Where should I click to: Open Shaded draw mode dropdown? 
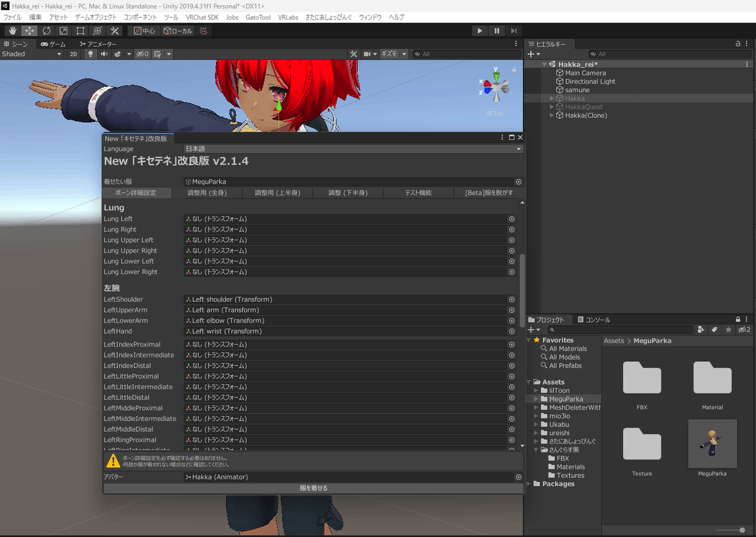pyautogui.click(x=31, y=54)
